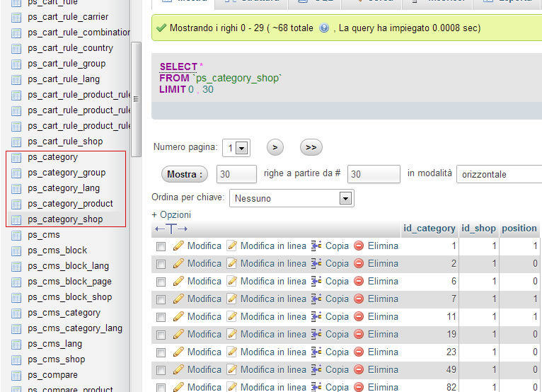Open ps_cart_rule_lang table in sidebar

(x=64, y=79)
